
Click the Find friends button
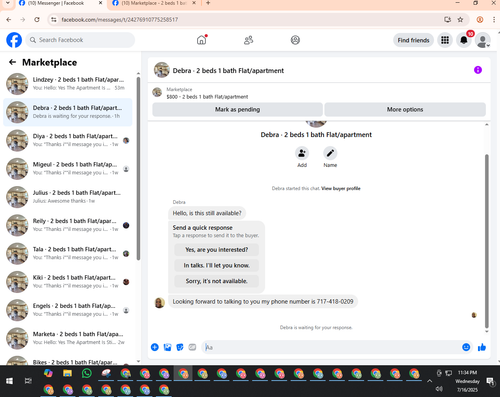tap(413, 40)
